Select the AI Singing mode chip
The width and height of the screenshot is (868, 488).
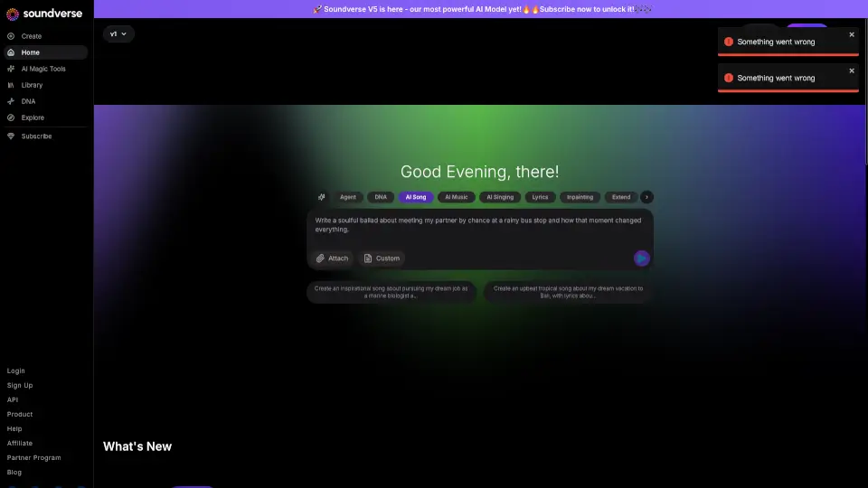click(x=500, y=197)
